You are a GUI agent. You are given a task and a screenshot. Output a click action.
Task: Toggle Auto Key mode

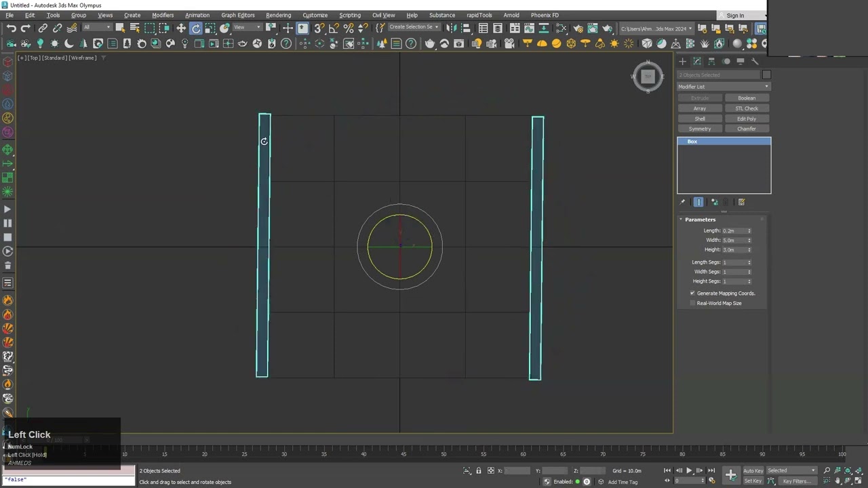click(753, 470)
